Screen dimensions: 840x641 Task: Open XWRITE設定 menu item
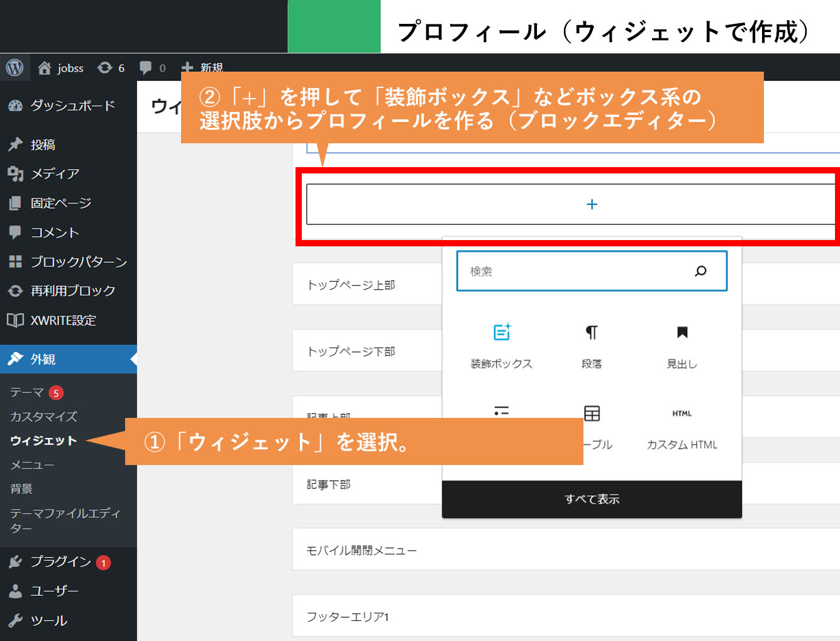(x=69, y=320)
